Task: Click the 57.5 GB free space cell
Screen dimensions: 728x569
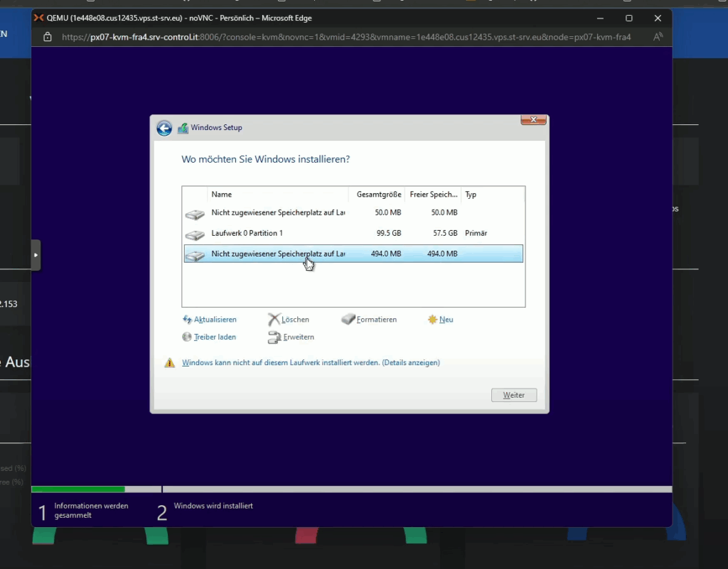Action: coord(445,233)
